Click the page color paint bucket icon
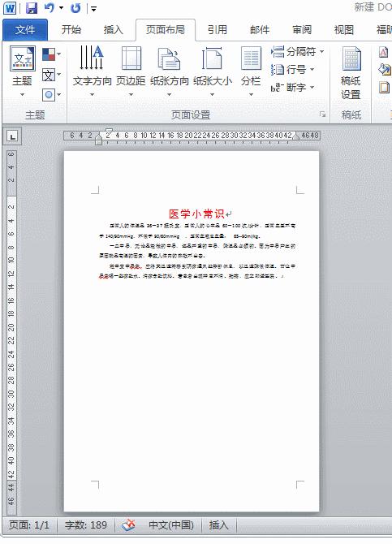This screenshot has height=544, width=392. [x=384, y=69]
